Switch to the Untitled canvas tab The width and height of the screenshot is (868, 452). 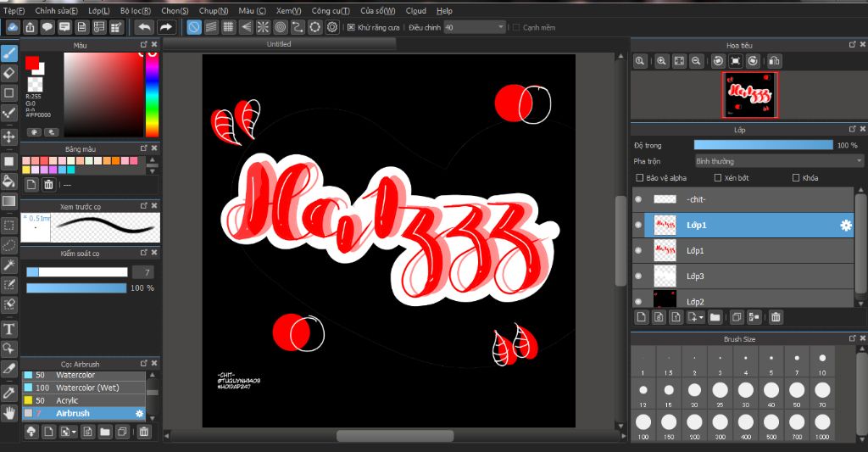tap(278, 44)
